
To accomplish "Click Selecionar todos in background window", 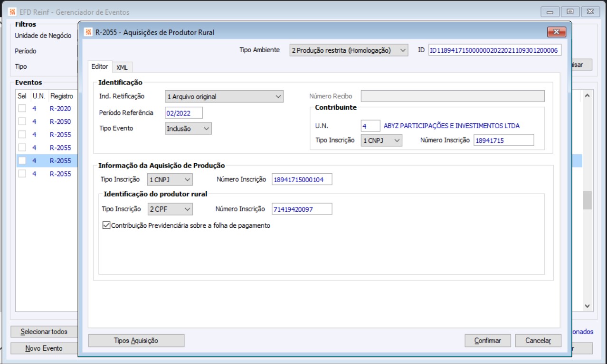I will click(44, 331).
